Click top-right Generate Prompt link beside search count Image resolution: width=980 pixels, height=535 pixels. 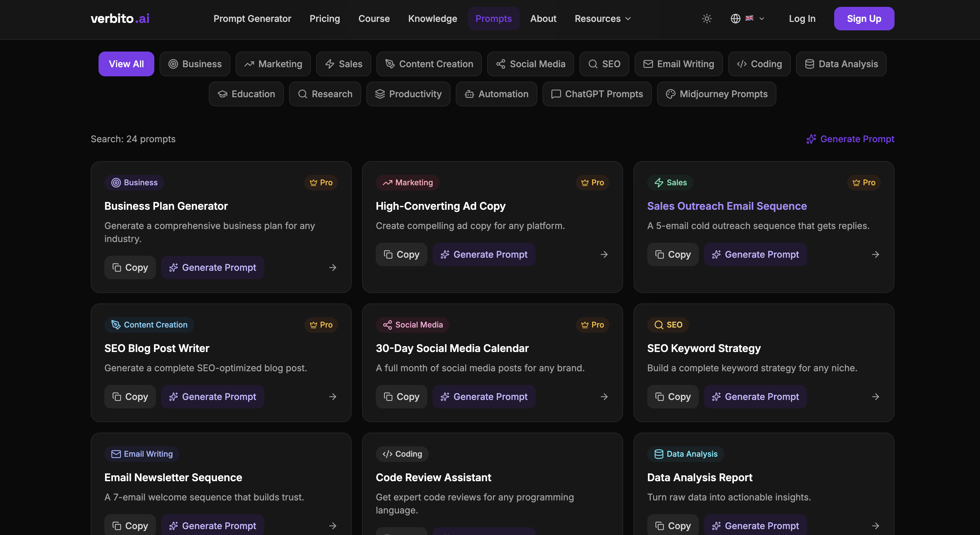[x=850, y=139]
